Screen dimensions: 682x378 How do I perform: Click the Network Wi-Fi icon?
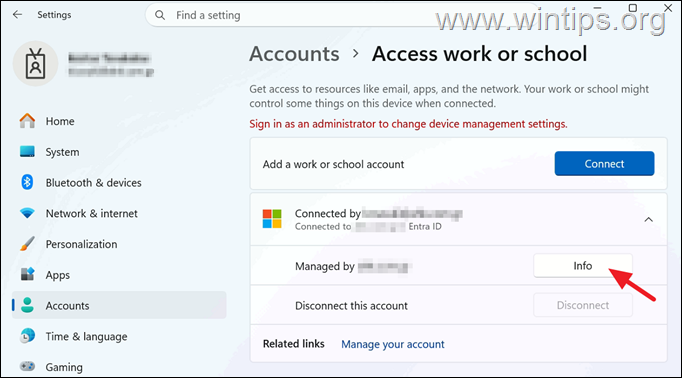pyautogui.click(x=27, y=213)
